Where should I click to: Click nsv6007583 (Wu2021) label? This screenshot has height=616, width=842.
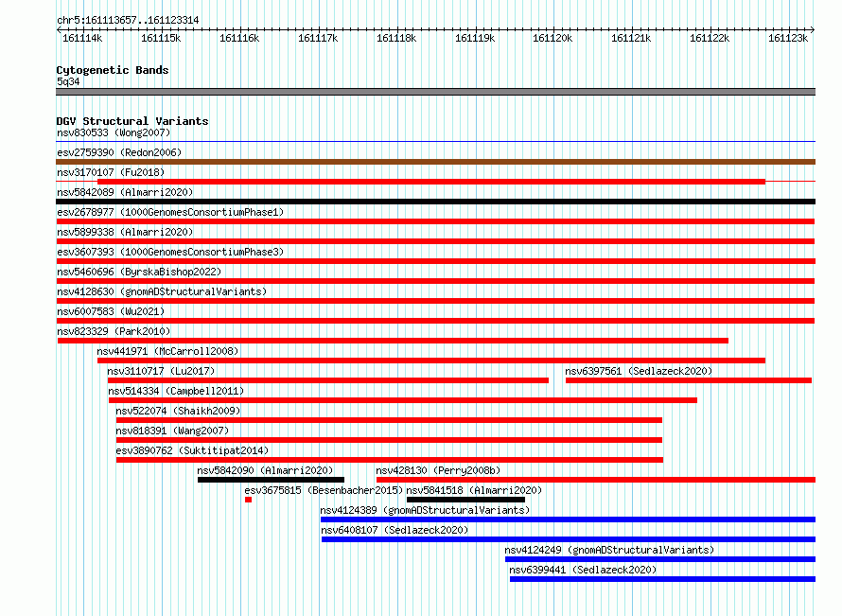pos(111,311)
